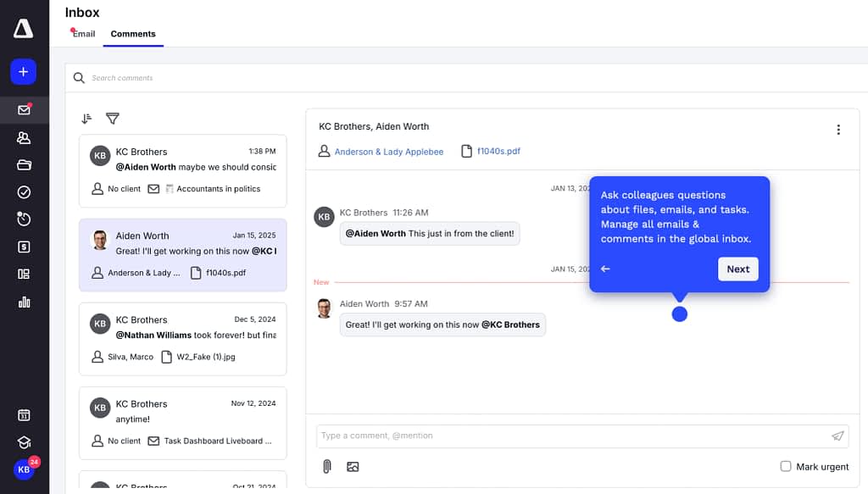Click "No client" in the 1:38 PM card

[x=124, y=189]
